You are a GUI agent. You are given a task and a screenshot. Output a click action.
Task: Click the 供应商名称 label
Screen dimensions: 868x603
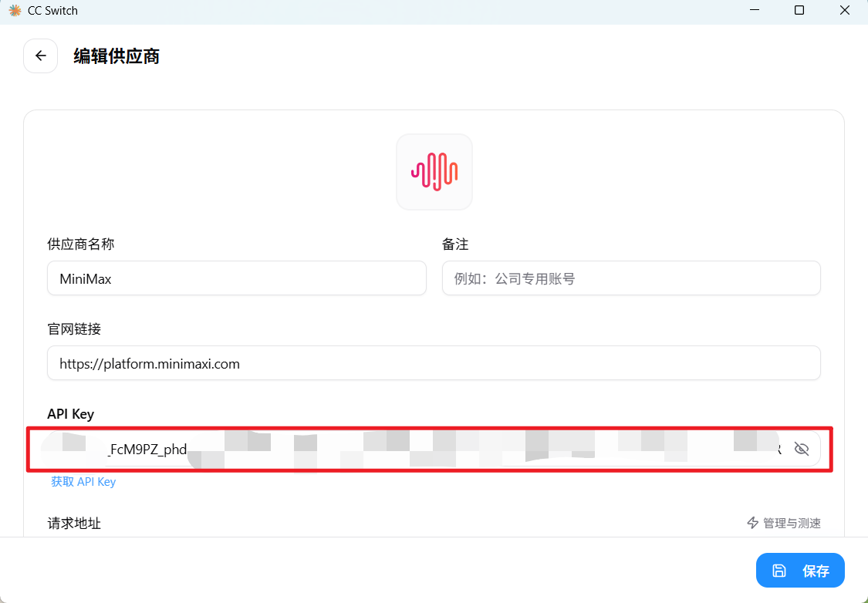81,244
